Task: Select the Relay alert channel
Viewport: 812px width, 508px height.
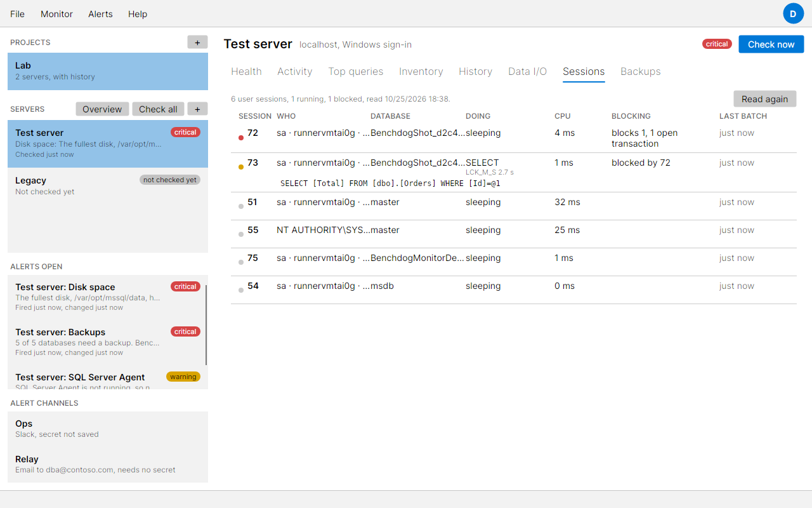Action: (108, 464)
